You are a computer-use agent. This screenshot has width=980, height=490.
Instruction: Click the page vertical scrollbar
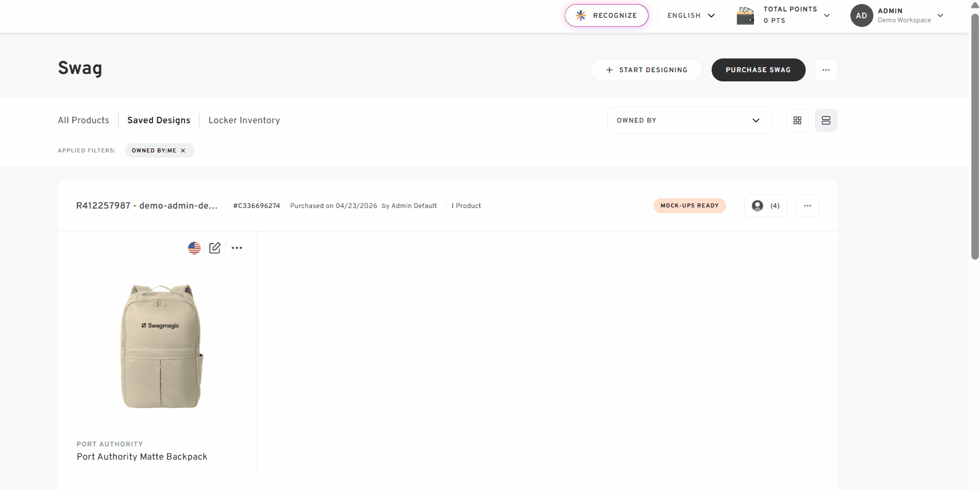[975, 138]
